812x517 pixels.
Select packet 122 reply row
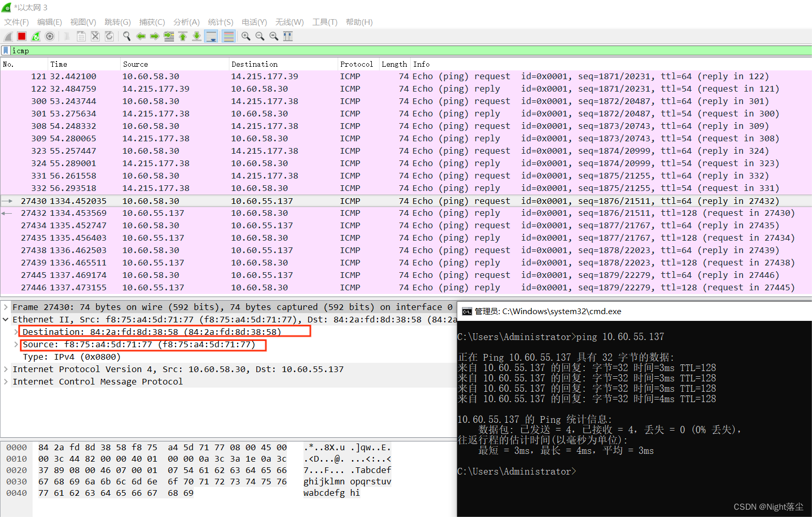(x=406, y=89)
